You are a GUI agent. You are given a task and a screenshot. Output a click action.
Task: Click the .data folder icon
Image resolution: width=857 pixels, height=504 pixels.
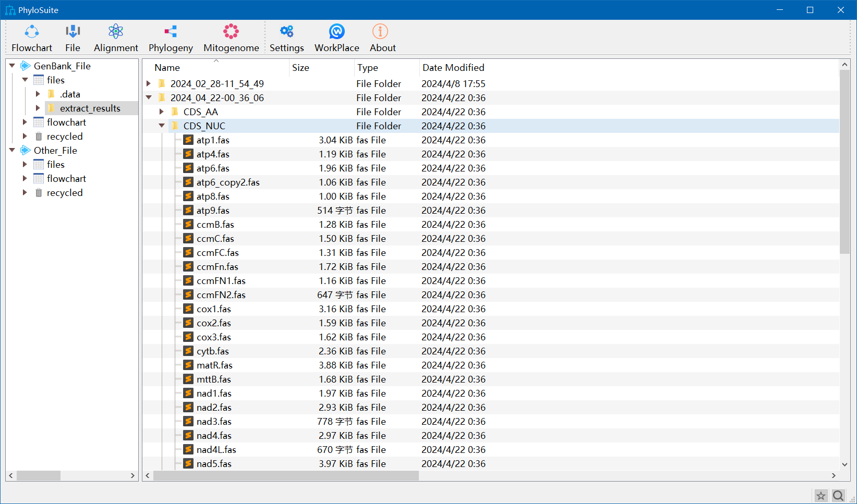tap(51, 94)
